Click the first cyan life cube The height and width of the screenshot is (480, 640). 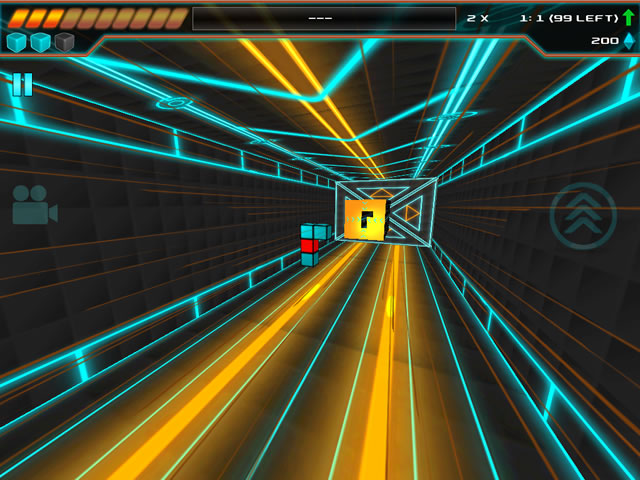tap(16, 42)
